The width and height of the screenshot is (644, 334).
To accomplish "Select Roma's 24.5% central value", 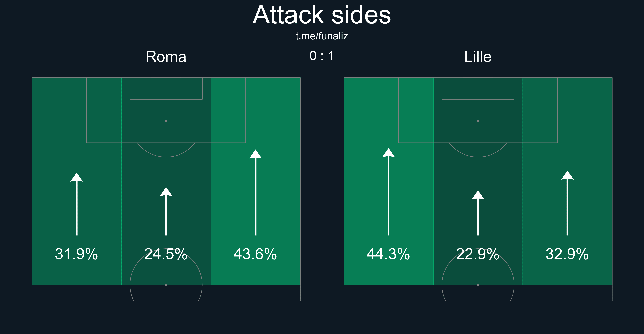I will coord(166,254).
